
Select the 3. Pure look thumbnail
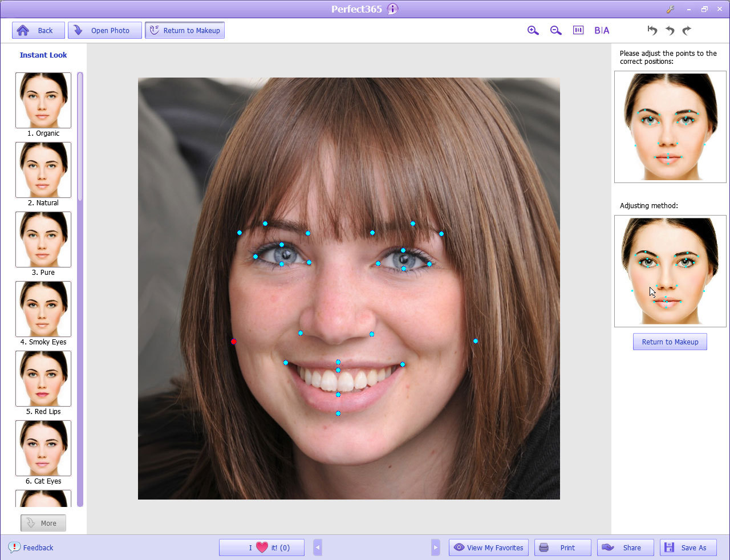43,240
